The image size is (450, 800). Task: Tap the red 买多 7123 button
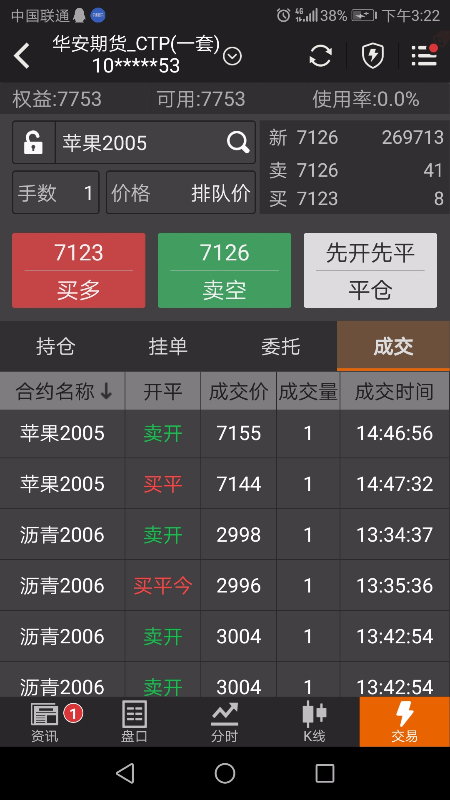pos(79,270)
